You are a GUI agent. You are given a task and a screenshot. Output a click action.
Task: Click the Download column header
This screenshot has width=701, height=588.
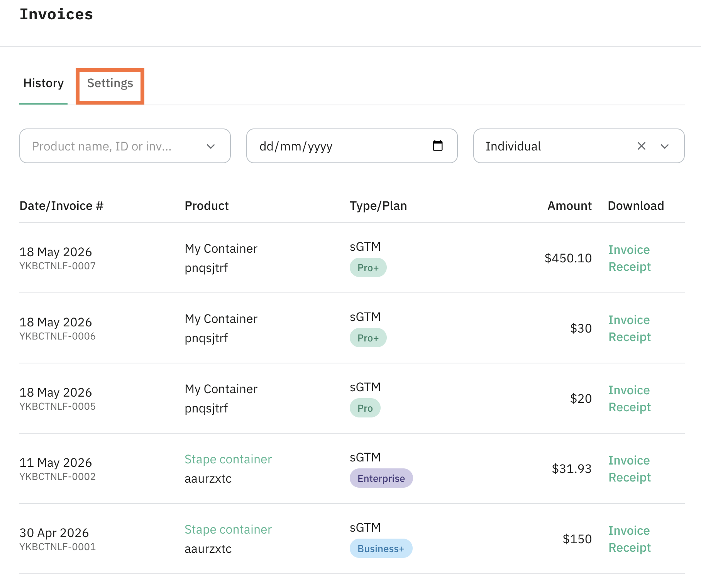point(636,206)
